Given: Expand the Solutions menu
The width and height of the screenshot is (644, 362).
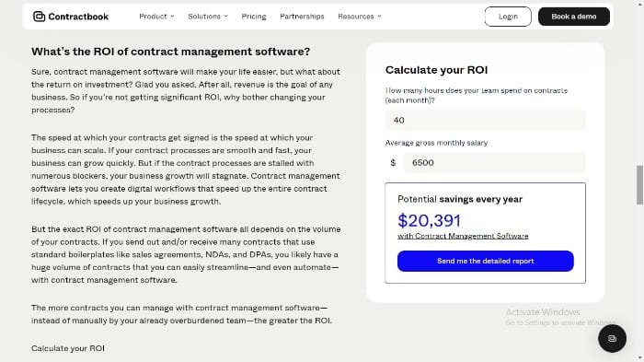Looking at the screenshot, I should pyautogui.click(x=208, y=17).
